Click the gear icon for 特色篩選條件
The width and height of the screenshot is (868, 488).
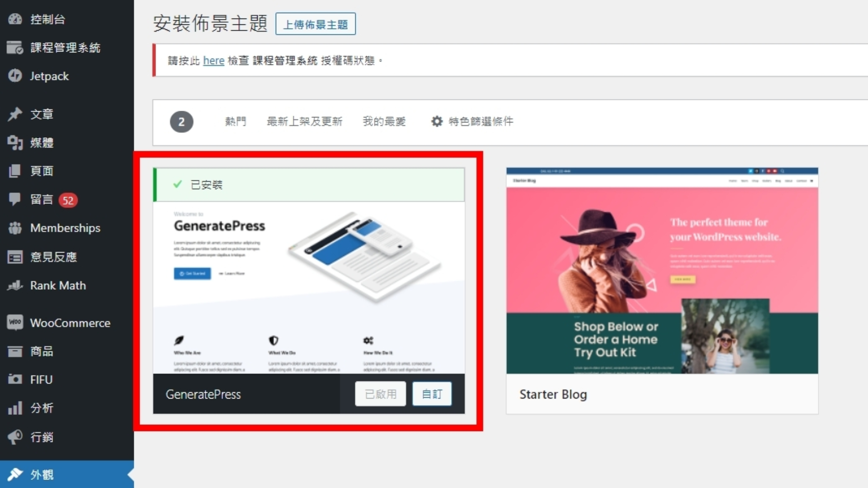(x=437, y=121)
